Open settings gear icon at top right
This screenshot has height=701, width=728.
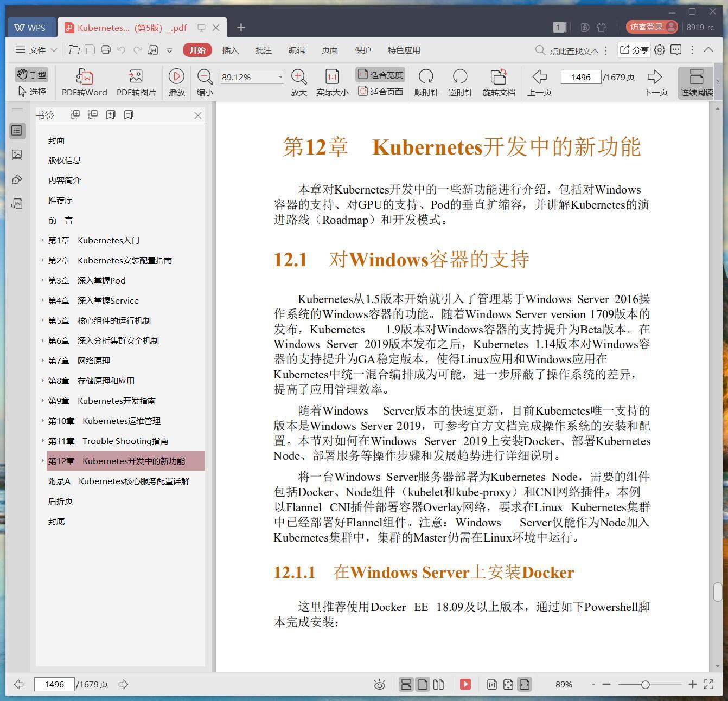[x=660, y=50]
